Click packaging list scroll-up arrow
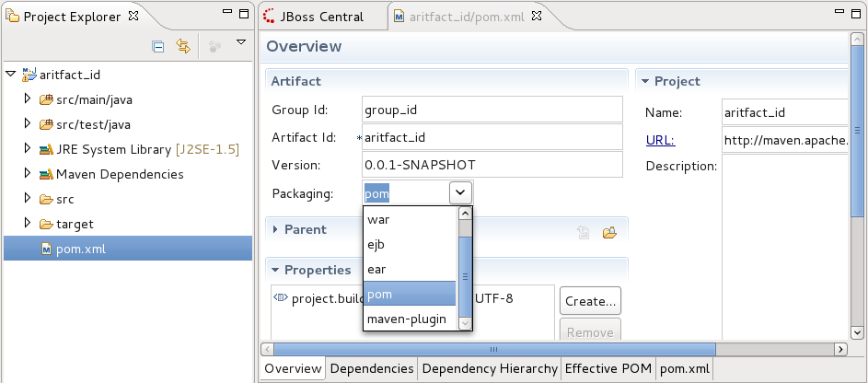 pos(465,213)
